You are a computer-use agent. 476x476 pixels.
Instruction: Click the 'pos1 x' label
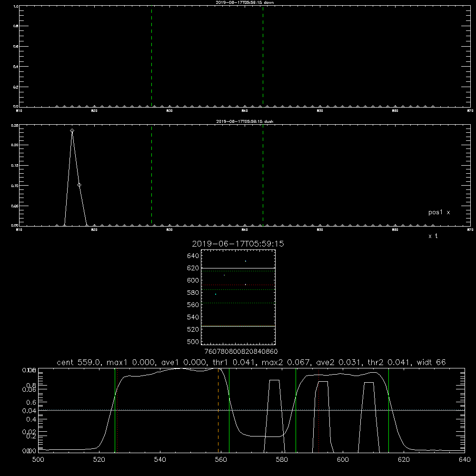tap(439, 212)
